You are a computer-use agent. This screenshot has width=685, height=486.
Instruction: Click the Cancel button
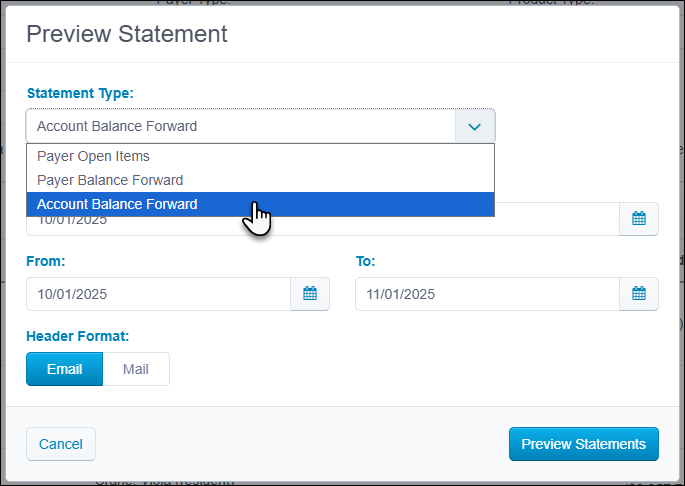click(x=61, y=444)
